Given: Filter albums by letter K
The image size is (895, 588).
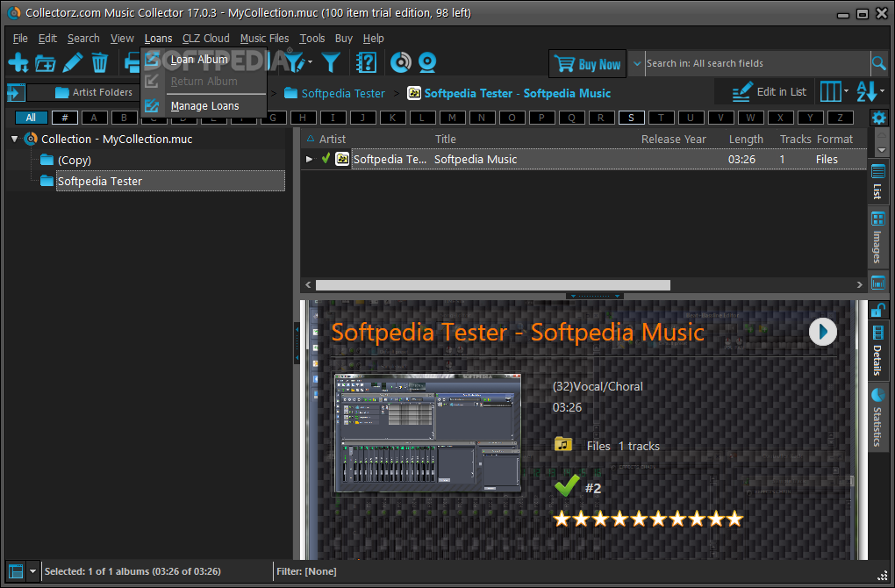Looking at the screenshot, I should click(x=392, y=118).
